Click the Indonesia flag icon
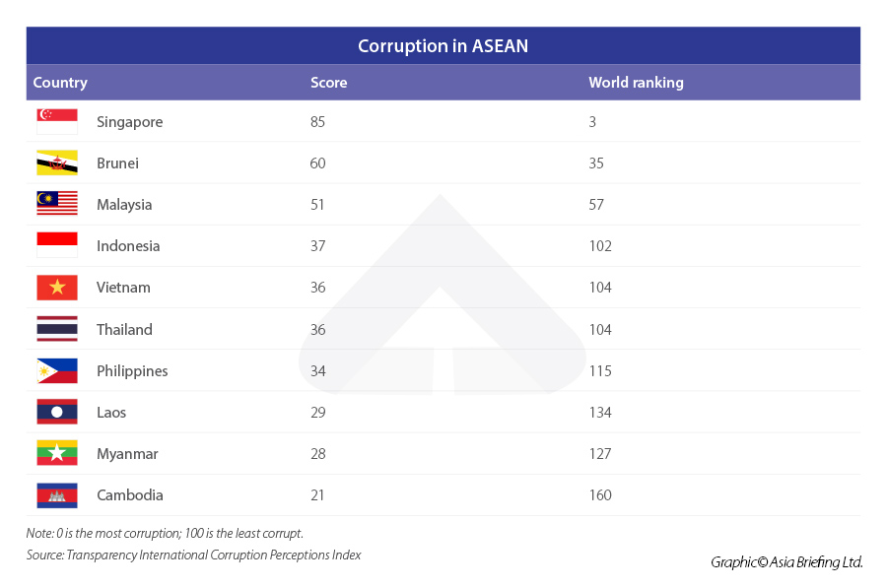887x588 pixels. point(57,246)
